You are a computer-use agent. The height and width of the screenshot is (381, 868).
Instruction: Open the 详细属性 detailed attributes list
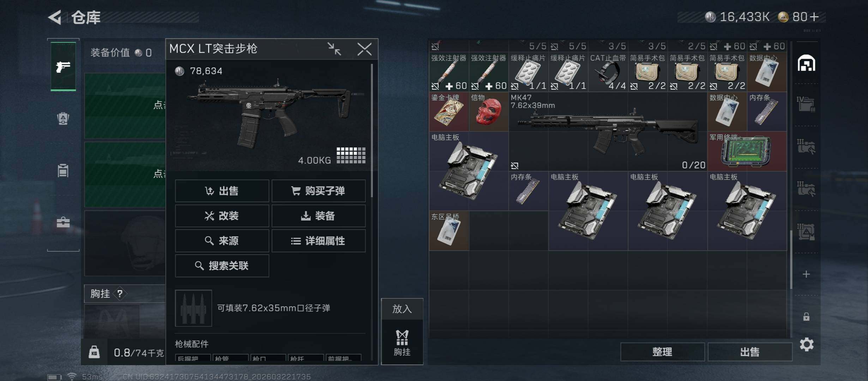319,241
